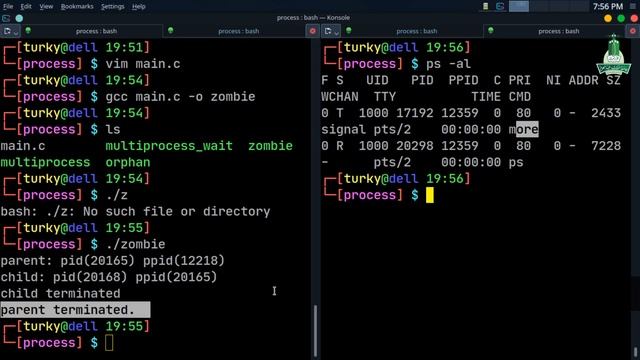Click size value '7228' in ps output
Image resolution: width=640 pixels, height=360 pixels.
[x=606, y=146]
